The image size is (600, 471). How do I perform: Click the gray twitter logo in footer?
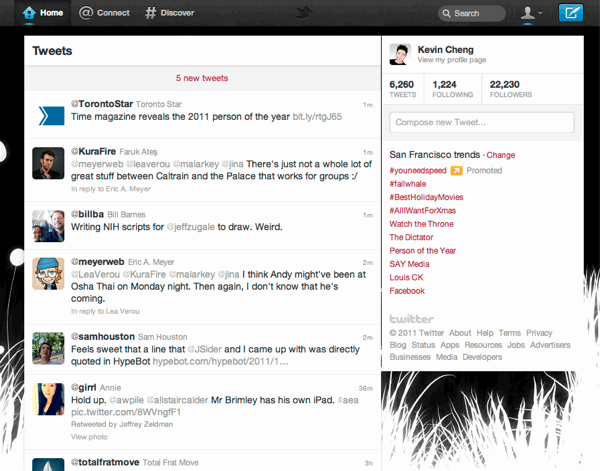click(x=411, y=319)
